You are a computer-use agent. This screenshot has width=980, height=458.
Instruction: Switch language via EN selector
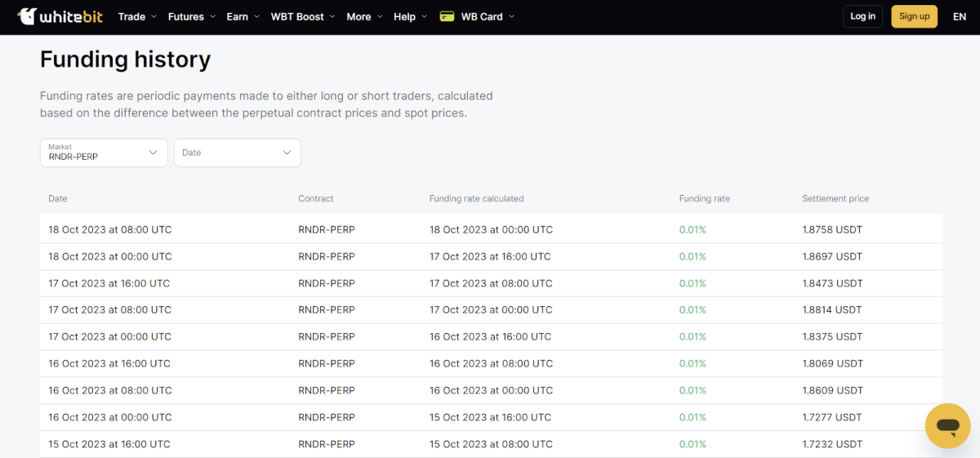click(x=960, y=16)
